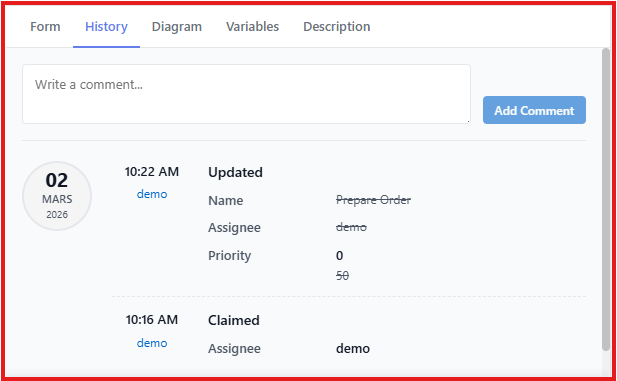Image resolution: width=617 pixels, height=381 pixels.
Task: Click the new priority value 0
Action: point(340,256)
